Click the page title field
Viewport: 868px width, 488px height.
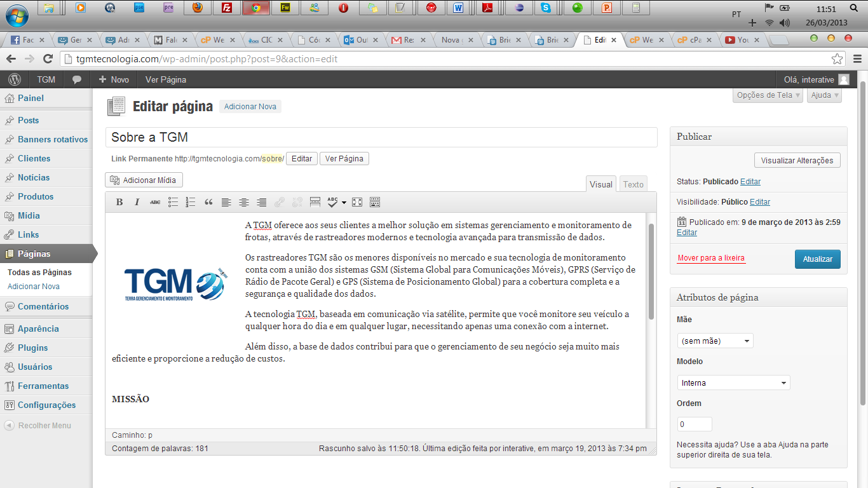click(x=381, y=137)
